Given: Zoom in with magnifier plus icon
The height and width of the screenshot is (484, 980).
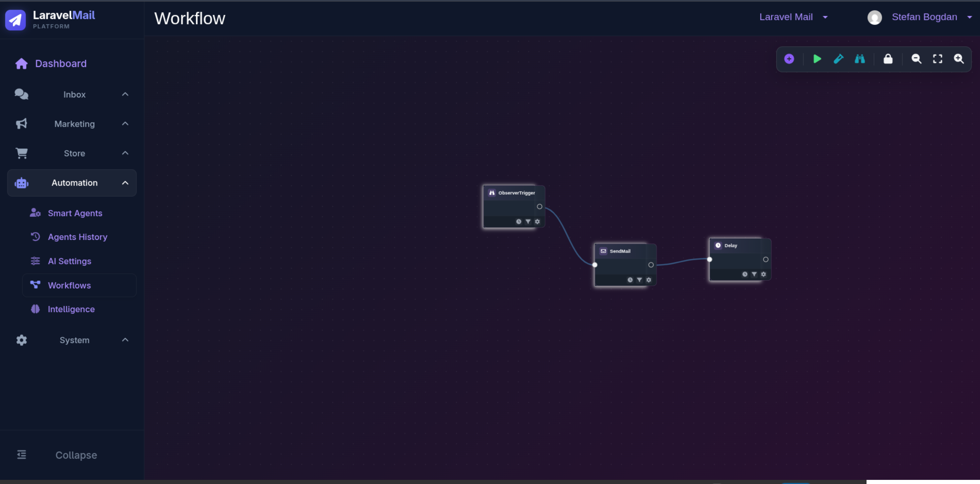Looking at the screenshot, I should tap(959, 59).
